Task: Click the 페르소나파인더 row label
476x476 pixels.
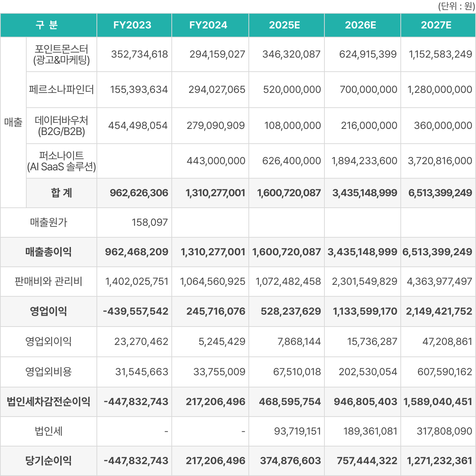Action: [x=62, y=90]
